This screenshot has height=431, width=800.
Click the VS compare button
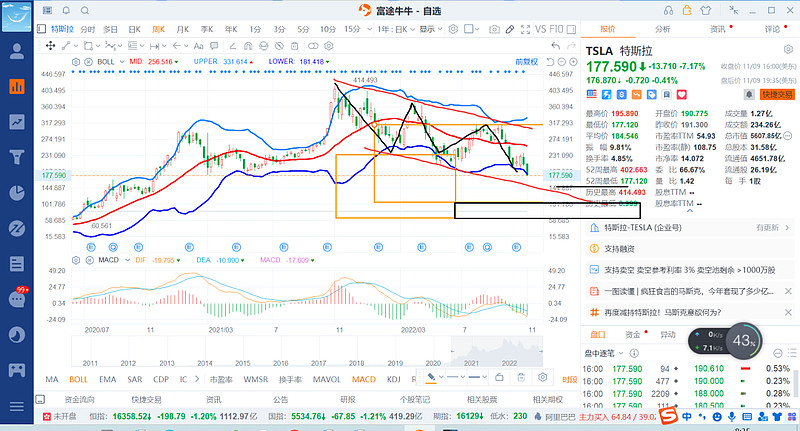click(x=540, y=30)
